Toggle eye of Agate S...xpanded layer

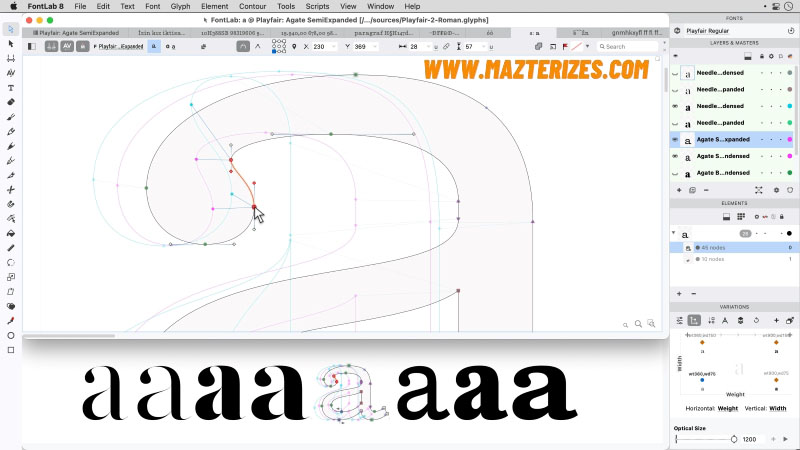(676, 139)
